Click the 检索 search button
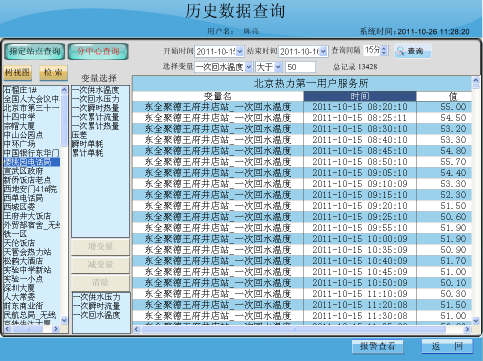 click(x=53, y=73)
